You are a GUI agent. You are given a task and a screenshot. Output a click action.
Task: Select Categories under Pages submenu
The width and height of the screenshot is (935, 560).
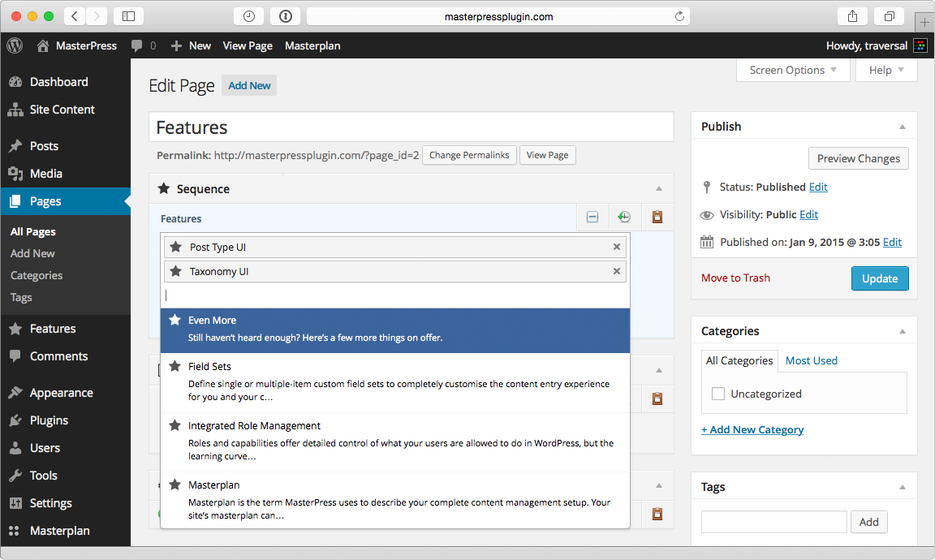click(x=37, y=275)
